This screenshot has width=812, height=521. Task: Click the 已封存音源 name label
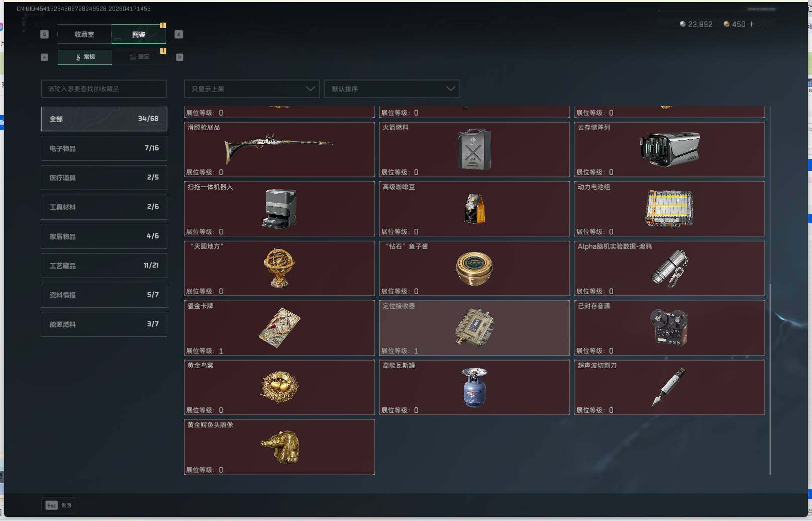tap(594, 306)
